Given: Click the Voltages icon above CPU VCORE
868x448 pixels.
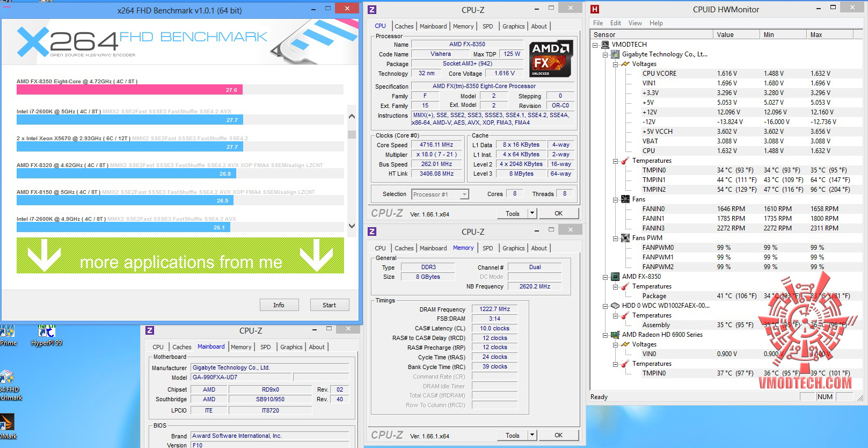Looking at the screenshot, I should click(625, 64).
